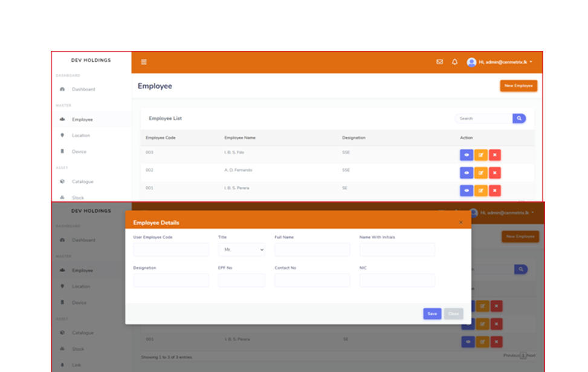Edit employee 002 using the orange pencil icon
The height and width of the screenshot is (372, 588).
point(480,173)
